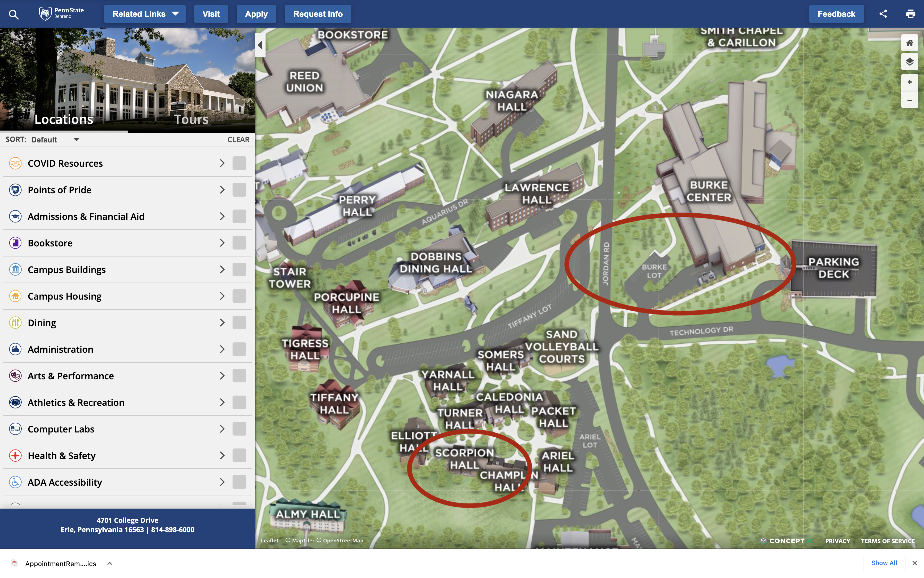Screen dimensions: 924x578
Task: Clear the selected filters with CLEAR
Action: click(238, 140)
